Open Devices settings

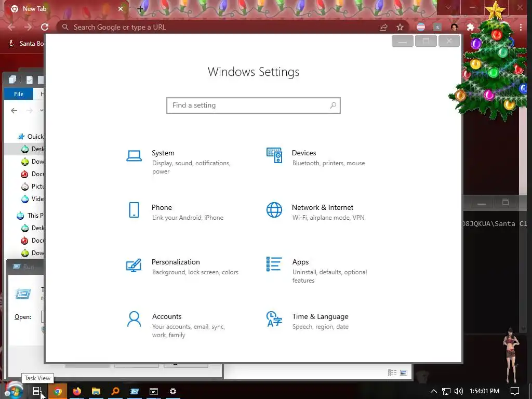click(317, 158)
